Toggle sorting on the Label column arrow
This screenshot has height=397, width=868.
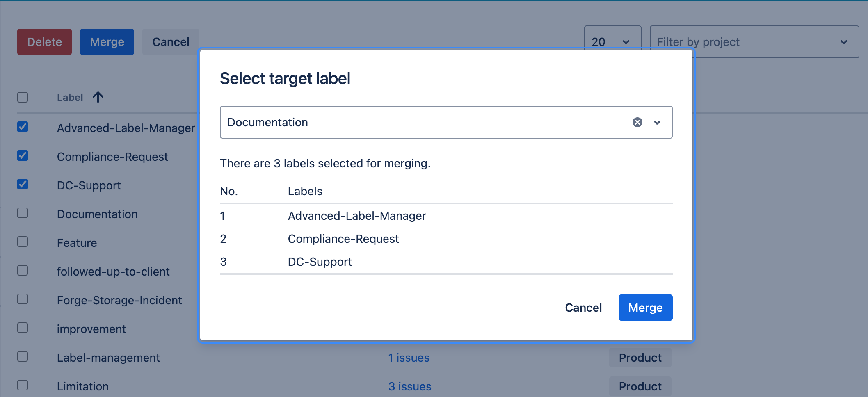98,97
